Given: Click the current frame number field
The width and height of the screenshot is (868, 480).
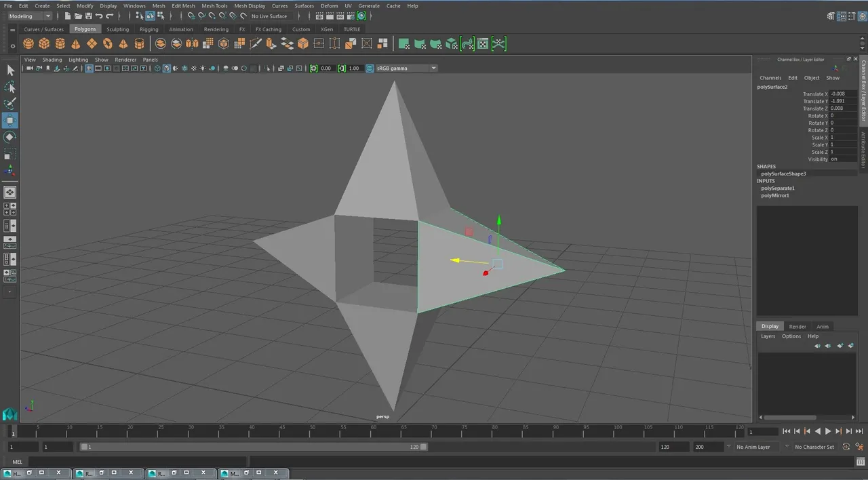Looking at the screenshot, I should pyautogui.click(x=762, y=431).
